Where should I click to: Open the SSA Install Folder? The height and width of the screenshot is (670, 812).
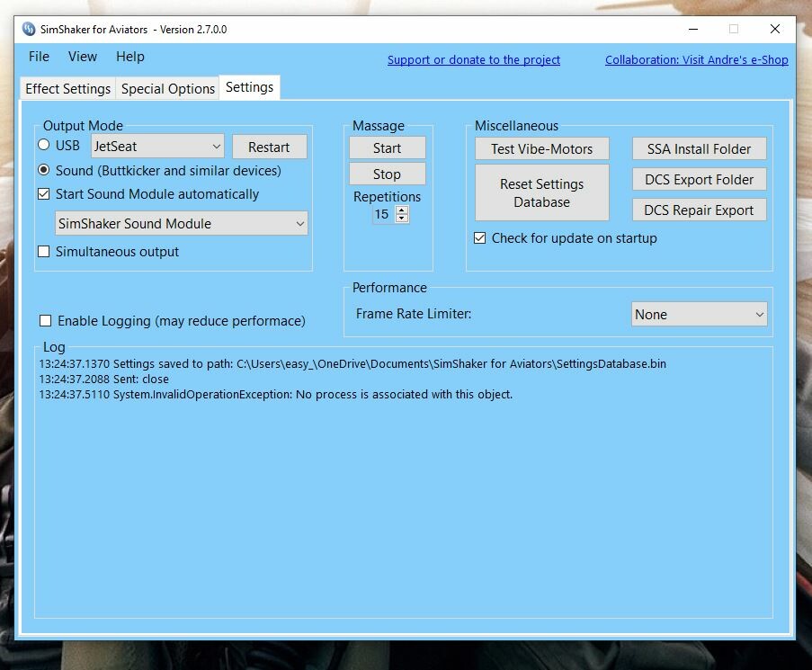699,149
